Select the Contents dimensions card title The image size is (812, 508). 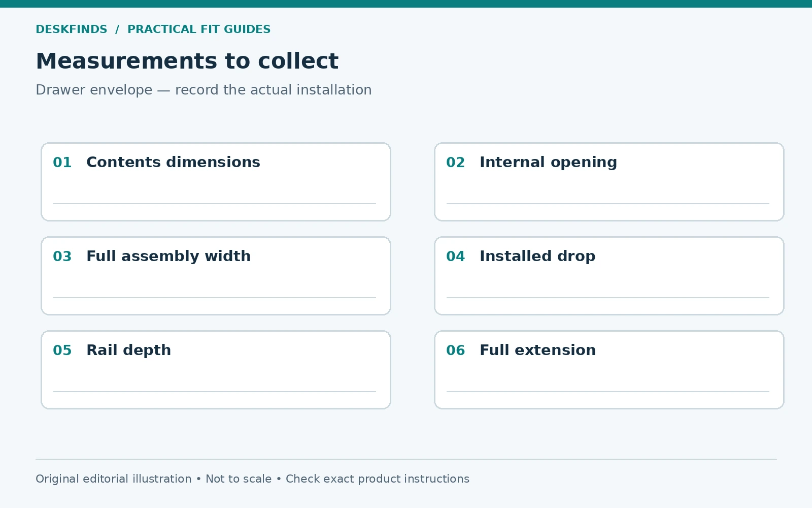click(173, 162)
